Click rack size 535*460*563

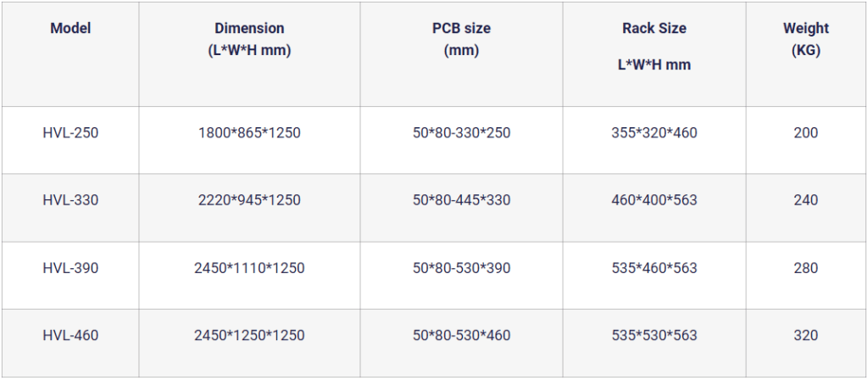(654, 268)
